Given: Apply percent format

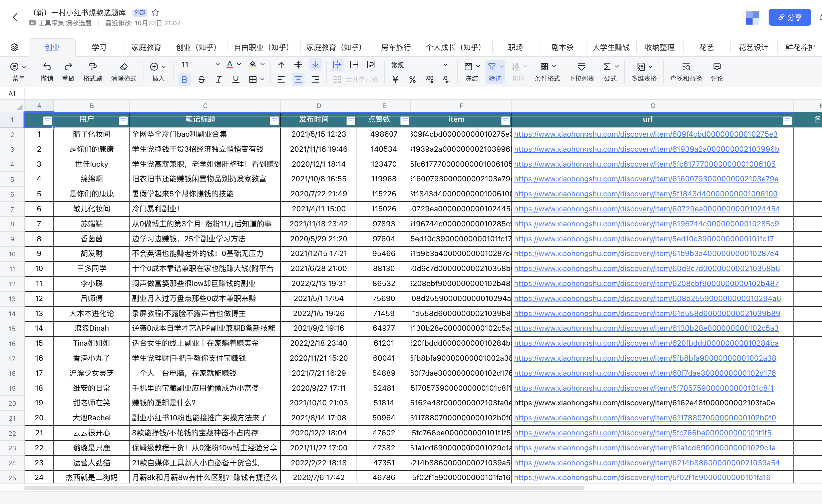Looking at the screenshot, I should pyautogui.click(x=413, y=79).
